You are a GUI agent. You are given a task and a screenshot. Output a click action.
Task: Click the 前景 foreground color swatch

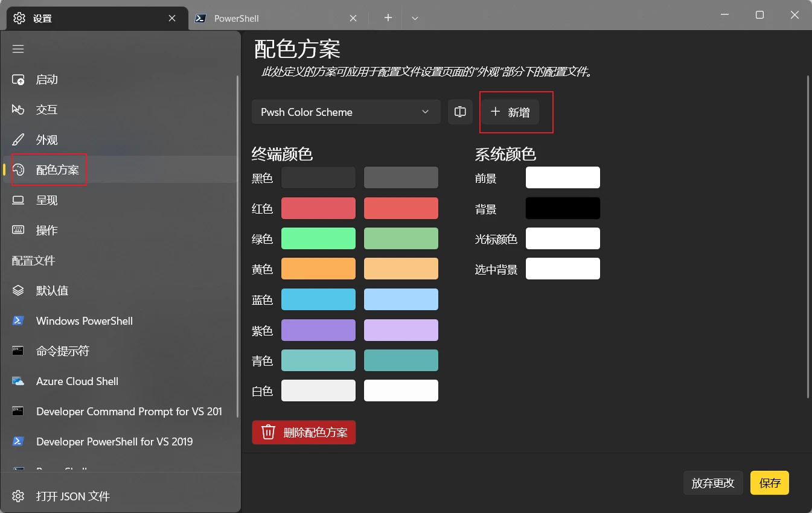(563, 177)
